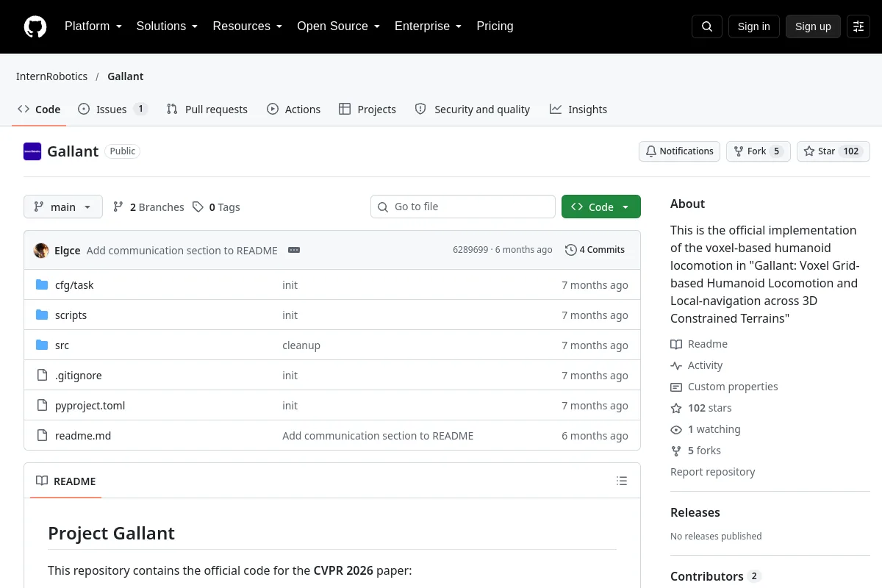Click the cleanup commit message
The width and height of the screenshot is (882, 588).
[x=301, y=345]
